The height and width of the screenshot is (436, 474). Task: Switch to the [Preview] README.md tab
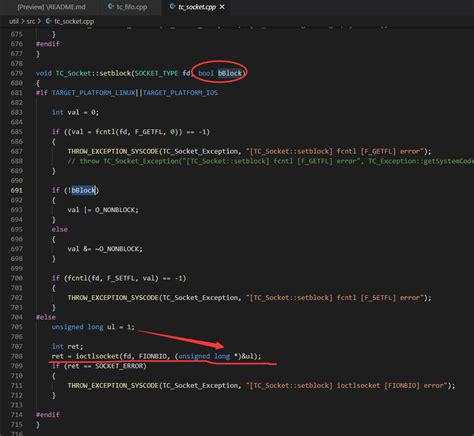point(51,7)
